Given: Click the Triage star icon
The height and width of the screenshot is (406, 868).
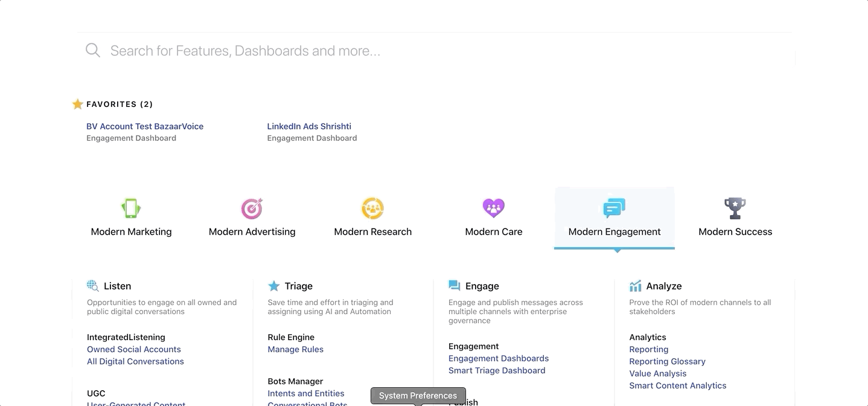Looking at the screenshot, I should [x=273, y=286].
